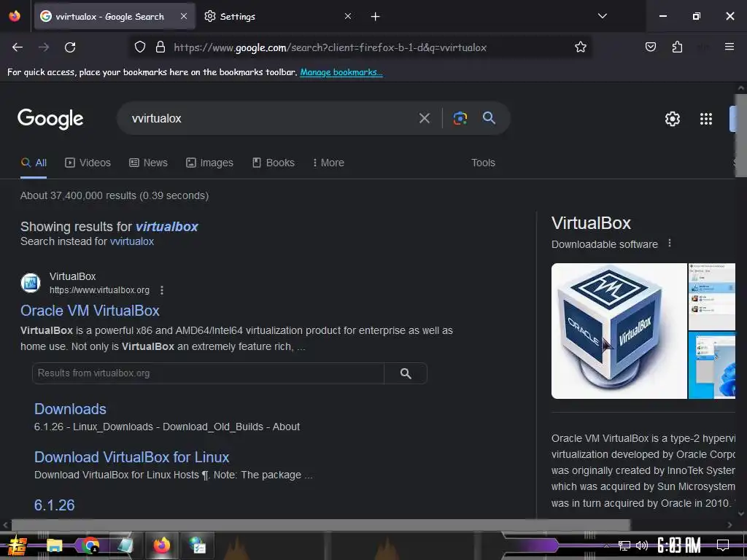
Task: Click the vertical page scrollbar thumb
Action: [x=741, y=136]
